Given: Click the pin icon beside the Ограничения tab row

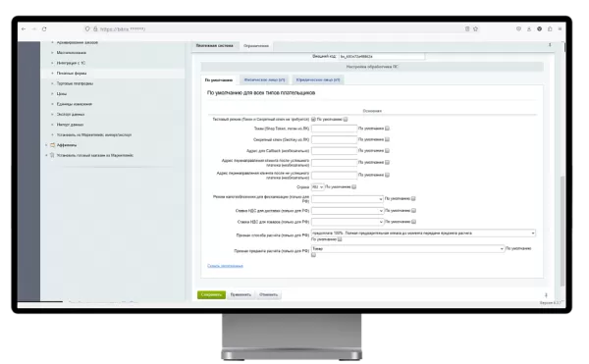Looking at the screenshot, I should [x=550, y=45].
